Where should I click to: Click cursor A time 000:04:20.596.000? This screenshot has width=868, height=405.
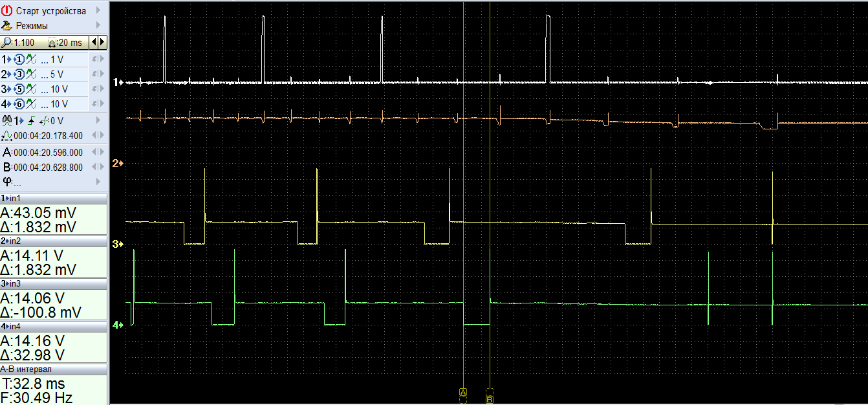tap(49, 152)
